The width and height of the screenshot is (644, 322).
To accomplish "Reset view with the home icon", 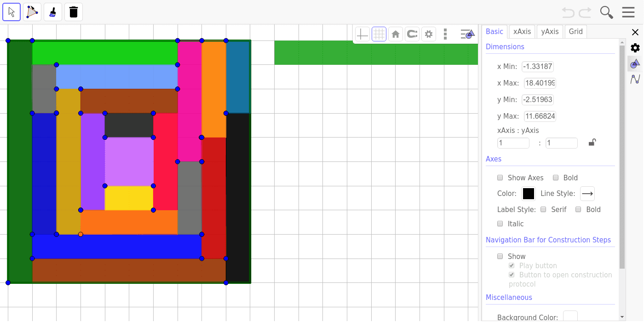I will (396, 34).
